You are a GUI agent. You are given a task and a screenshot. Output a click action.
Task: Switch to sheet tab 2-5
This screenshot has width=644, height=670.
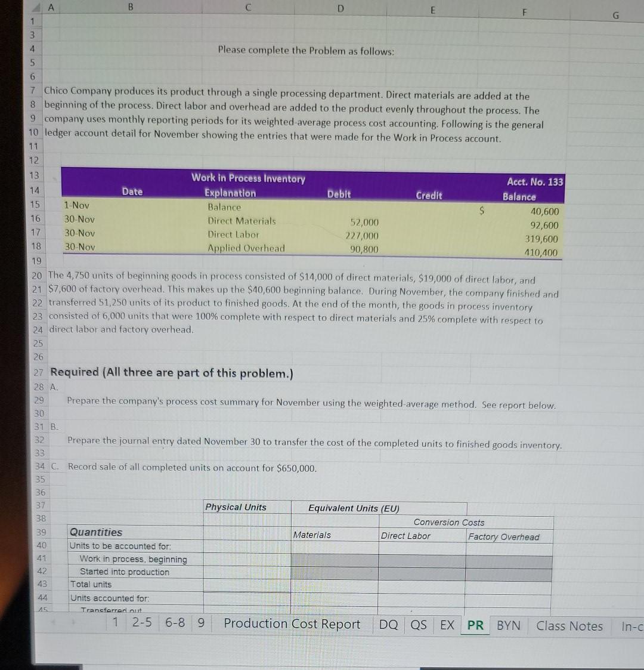(x=142, y=622)
